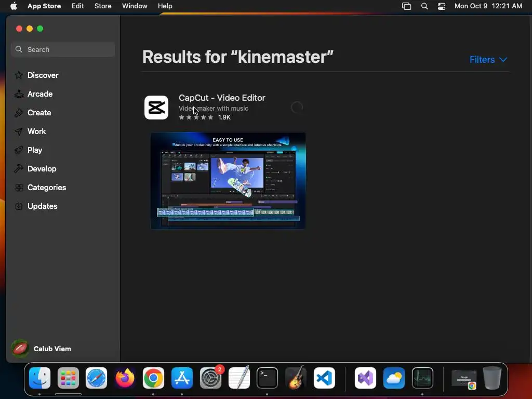Click the loading spinner beside CapCut
This screenshot has height=399, width=532.
coord(297,107)
